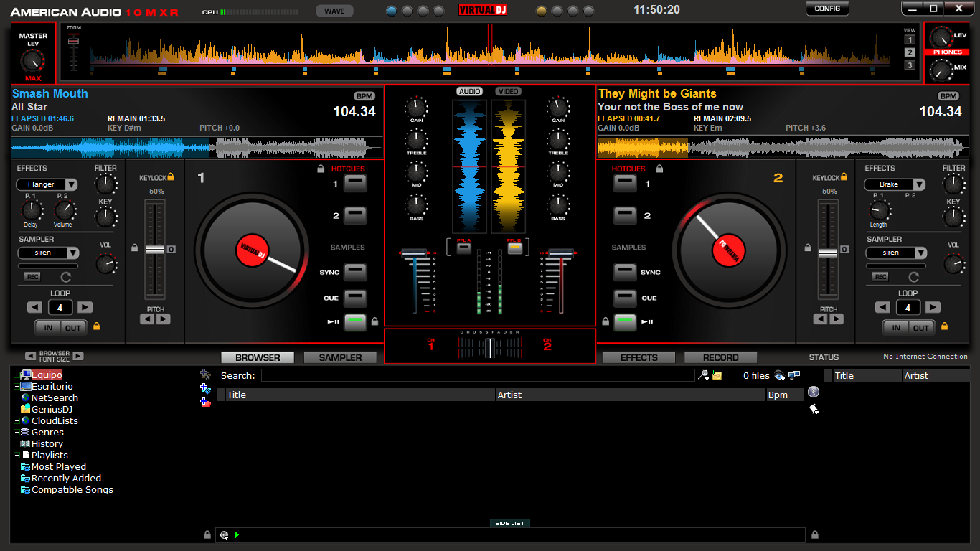Set loop IN point on deck 2
Screen dimensions: 980x551
pos(896,327)
